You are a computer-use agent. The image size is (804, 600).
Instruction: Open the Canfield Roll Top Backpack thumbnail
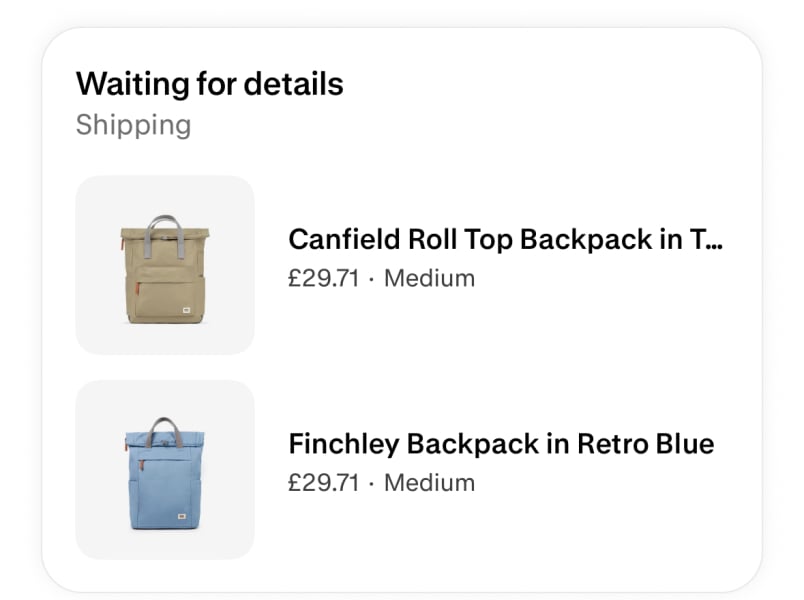click(x=165, y=265)
